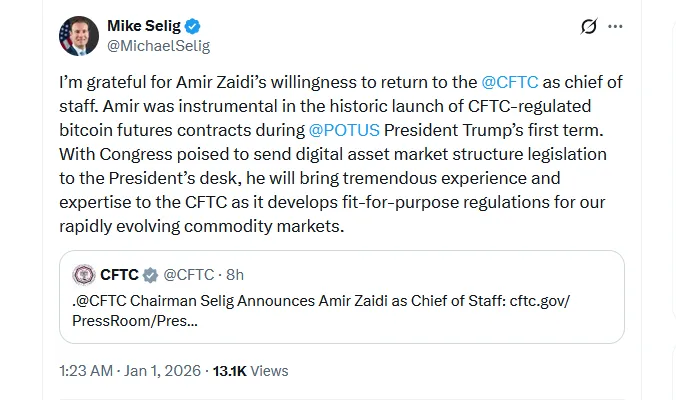Open the truncated PressRoom/Pres… link text

click(x=135, y=322)
